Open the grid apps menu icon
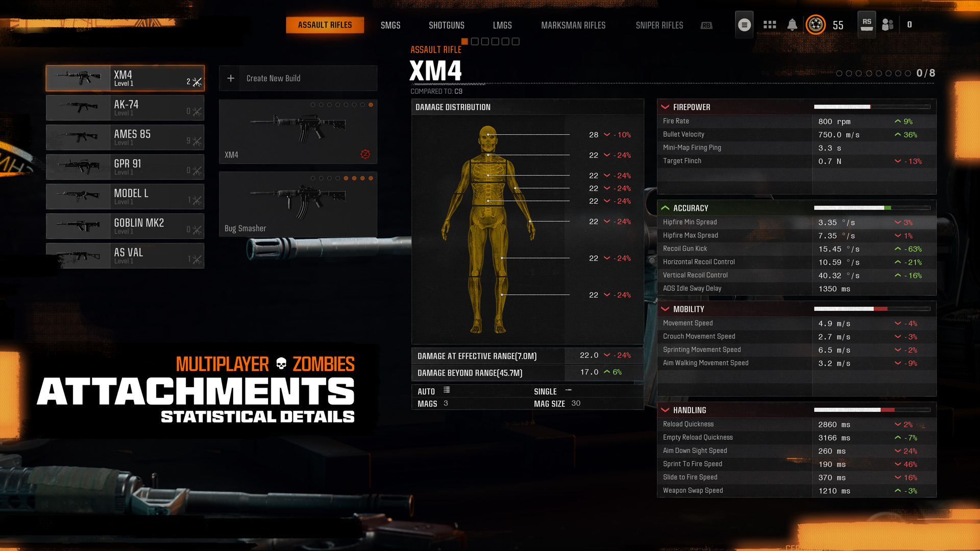 [x=770, y=25]
